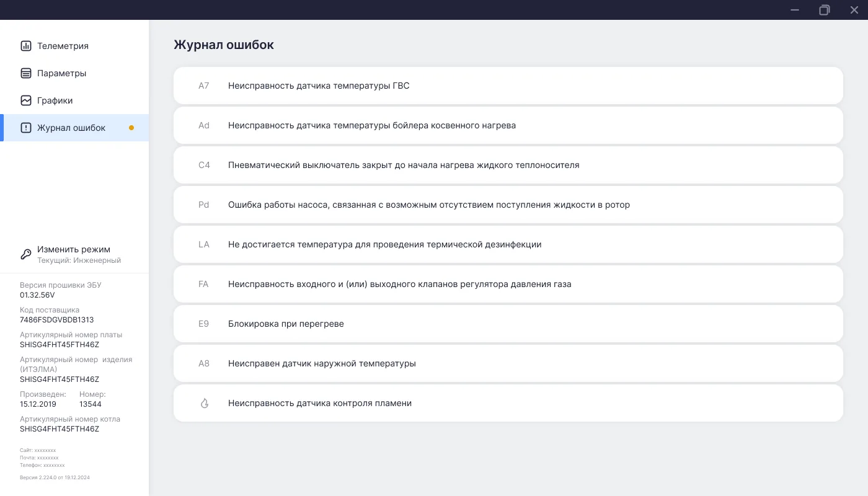868x496 pixels.
Task: Click the firmware version 01.32.56V
Action: click(37, 295)
